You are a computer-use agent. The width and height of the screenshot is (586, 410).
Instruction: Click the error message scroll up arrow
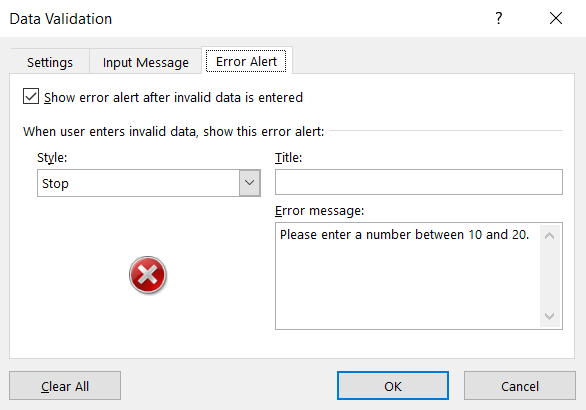click(x=549, y=236)
